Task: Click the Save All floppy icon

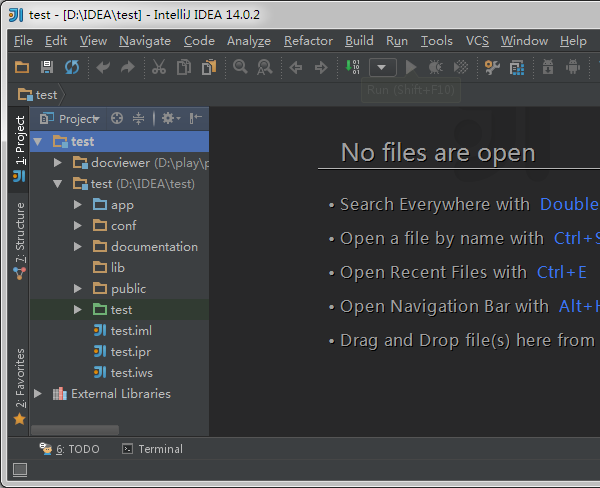Action: click(47, 67)
